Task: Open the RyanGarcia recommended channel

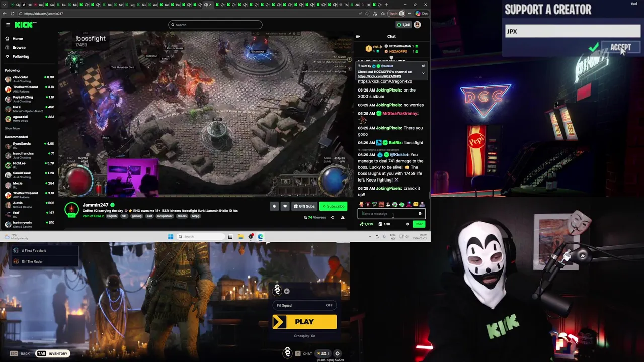Action: [x=29, y=145]
